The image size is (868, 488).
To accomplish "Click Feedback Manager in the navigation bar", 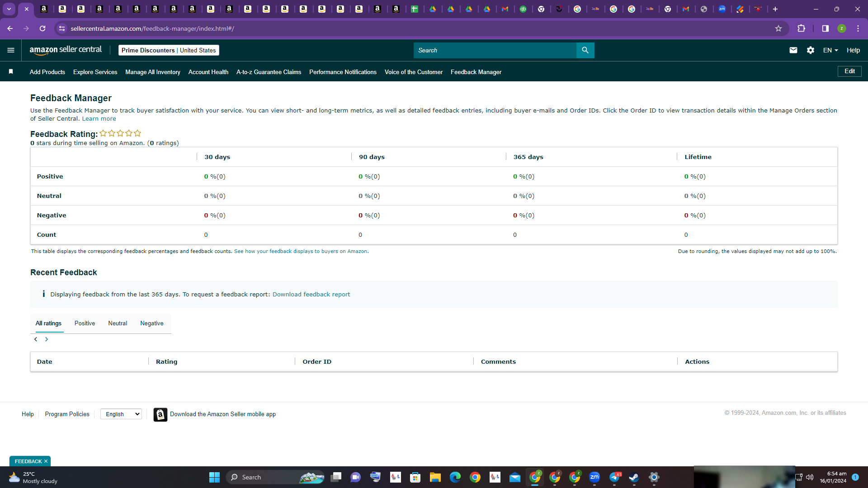I will pyautogui.click(x=476, y=72).
